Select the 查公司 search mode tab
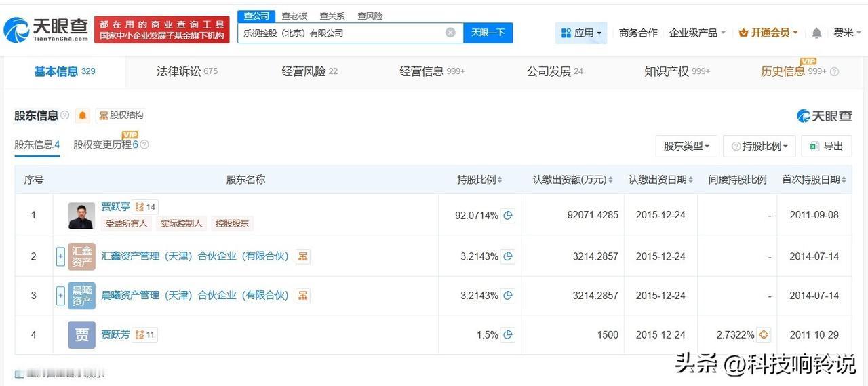 pyautogui.click(x=256, y=16)
